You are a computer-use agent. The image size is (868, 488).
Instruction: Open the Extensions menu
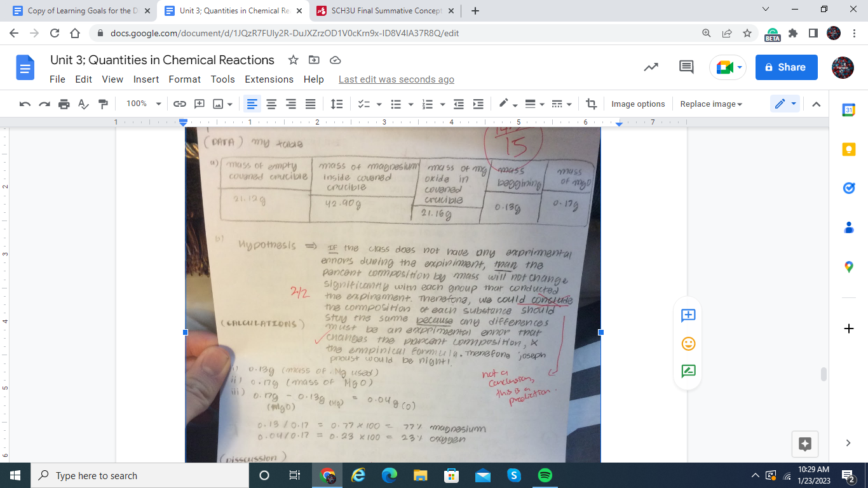click(x=269, y=79)
